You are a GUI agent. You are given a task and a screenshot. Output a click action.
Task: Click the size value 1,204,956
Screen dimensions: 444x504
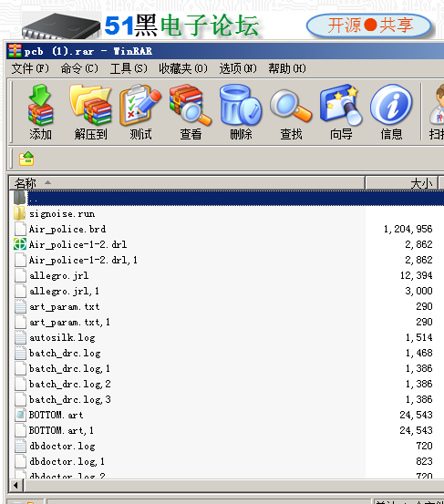click(x=408, y=229)
